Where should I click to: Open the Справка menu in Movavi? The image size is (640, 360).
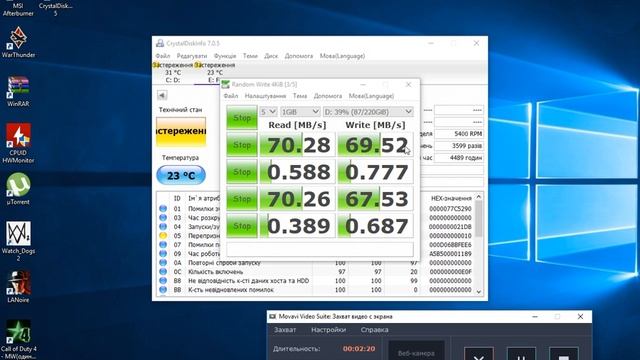pos(374,330)
